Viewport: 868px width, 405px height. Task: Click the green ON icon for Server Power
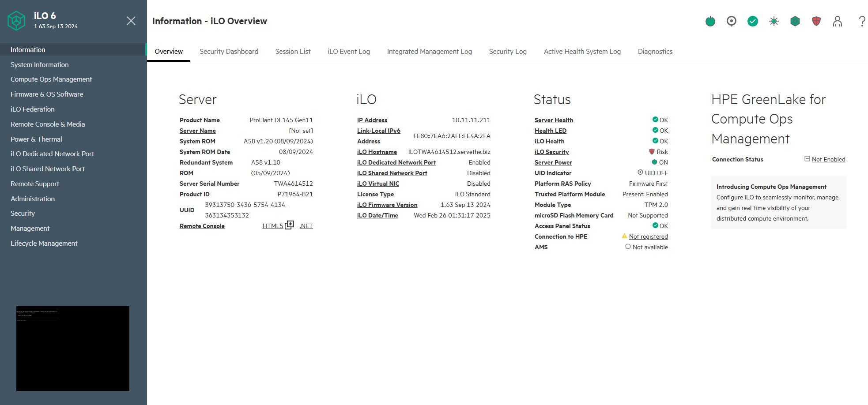pyautogui.click(x=654, y=162)
